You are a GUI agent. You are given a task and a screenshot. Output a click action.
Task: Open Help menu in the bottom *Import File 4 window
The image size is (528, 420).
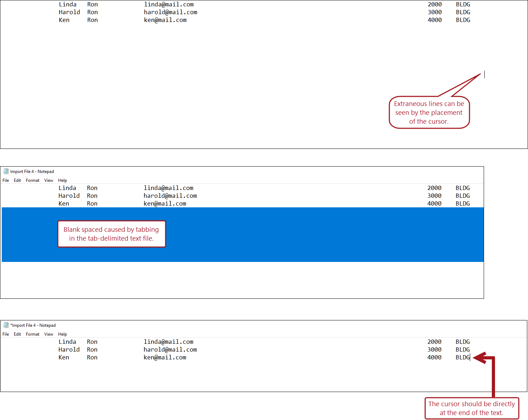coord(62,334)
